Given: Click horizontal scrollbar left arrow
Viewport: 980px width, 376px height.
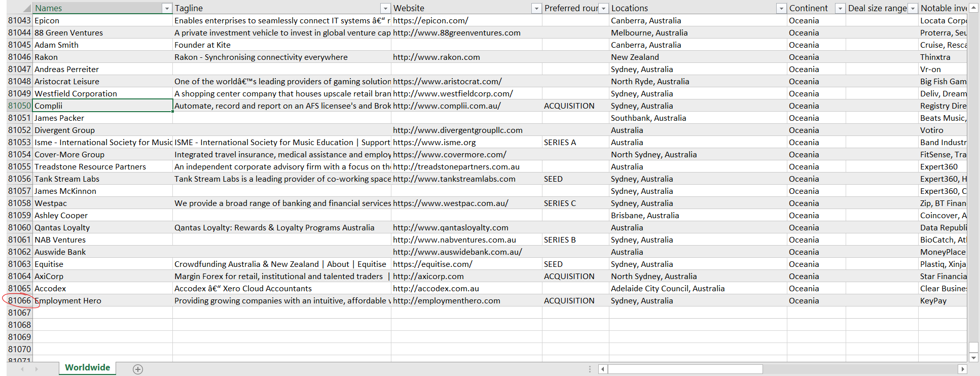Looking at the screenshot, I should (602, 369).
